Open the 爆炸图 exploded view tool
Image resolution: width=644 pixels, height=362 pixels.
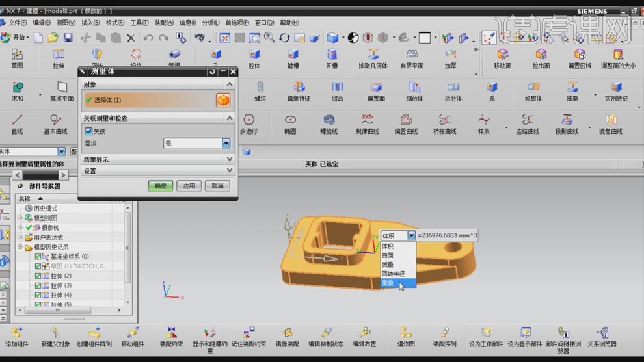click(x=406, y=337)
